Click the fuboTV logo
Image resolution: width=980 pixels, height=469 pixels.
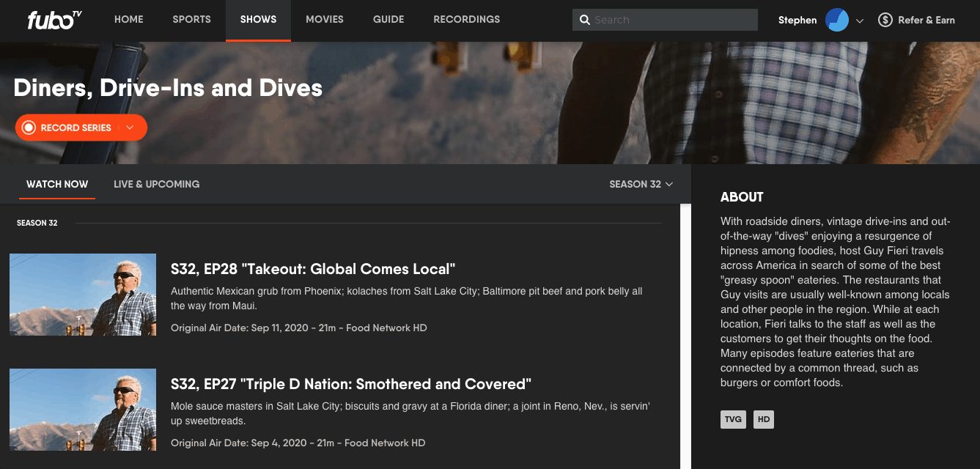pyautogui.click(x=54, y=20)
